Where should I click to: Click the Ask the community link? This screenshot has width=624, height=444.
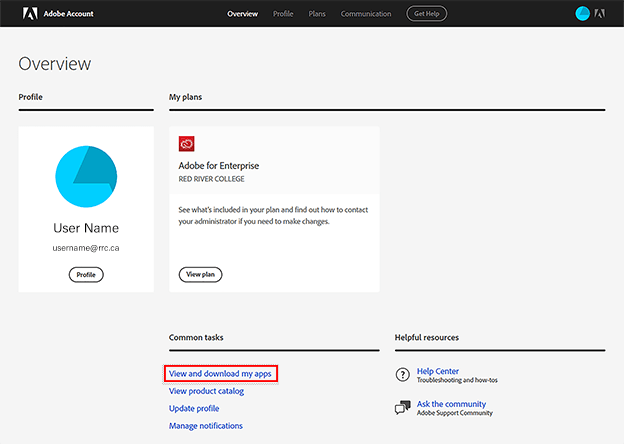coord(451,404)
